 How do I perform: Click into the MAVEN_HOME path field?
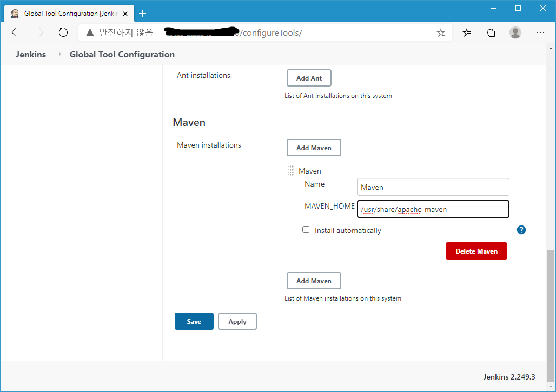(x=433, y=209)
